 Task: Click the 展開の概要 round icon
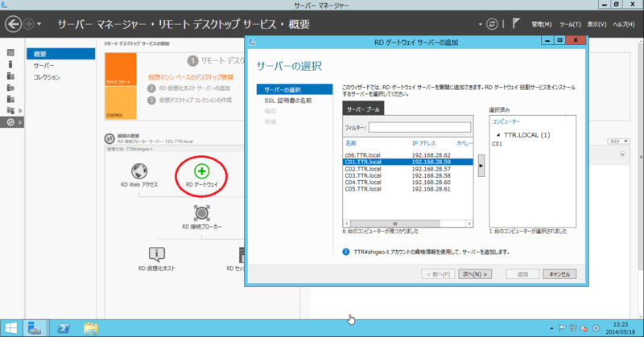click(109, 138)
